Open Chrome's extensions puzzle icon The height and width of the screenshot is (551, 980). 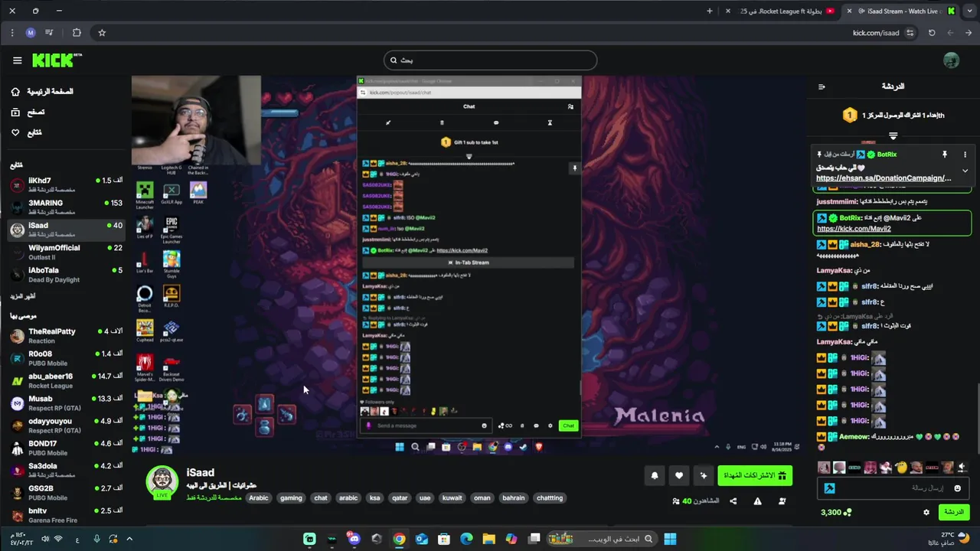77,33
